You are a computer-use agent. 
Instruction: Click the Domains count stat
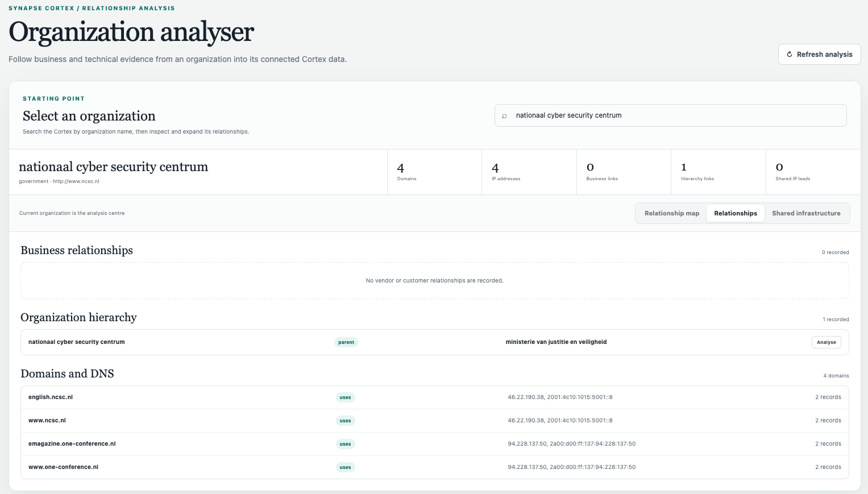434,172
